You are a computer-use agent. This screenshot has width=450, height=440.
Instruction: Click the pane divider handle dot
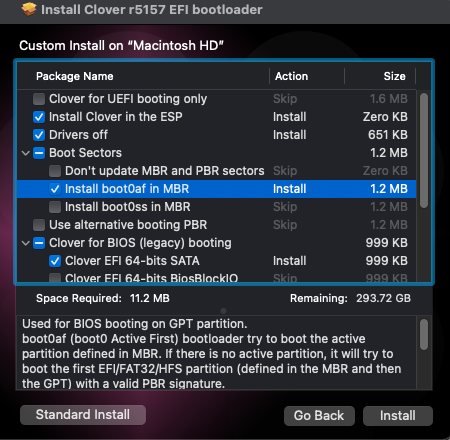pos(223,311)
